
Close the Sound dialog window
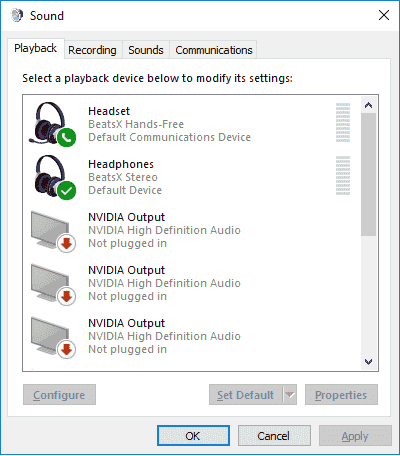click(384, 15)
